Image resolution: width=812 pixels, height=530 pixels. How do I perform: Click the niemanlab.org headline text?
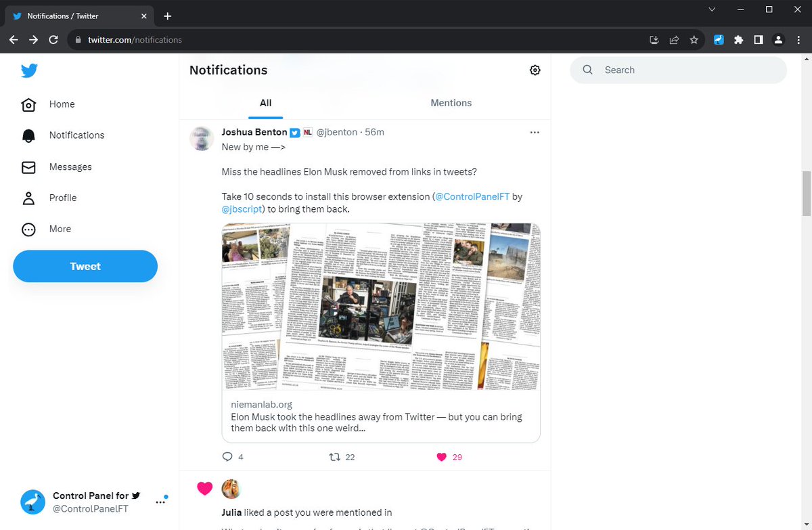(x=376, y=422)
